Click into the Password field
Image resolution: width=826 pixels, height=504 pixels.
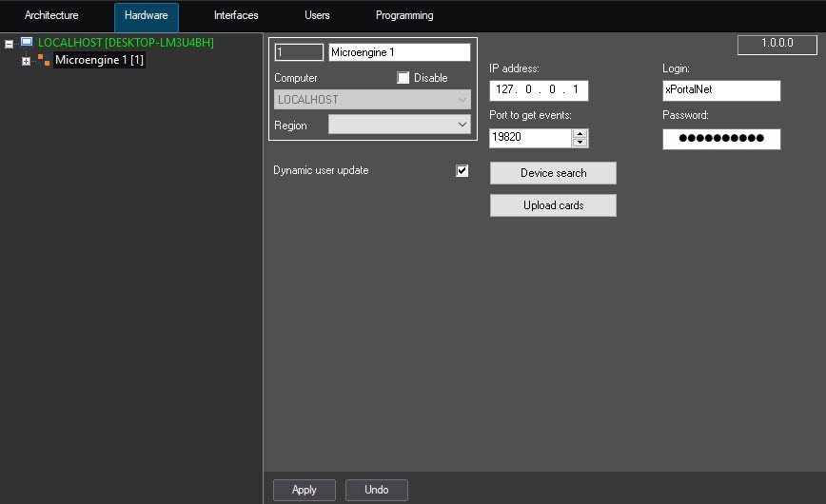coord(721,139)
